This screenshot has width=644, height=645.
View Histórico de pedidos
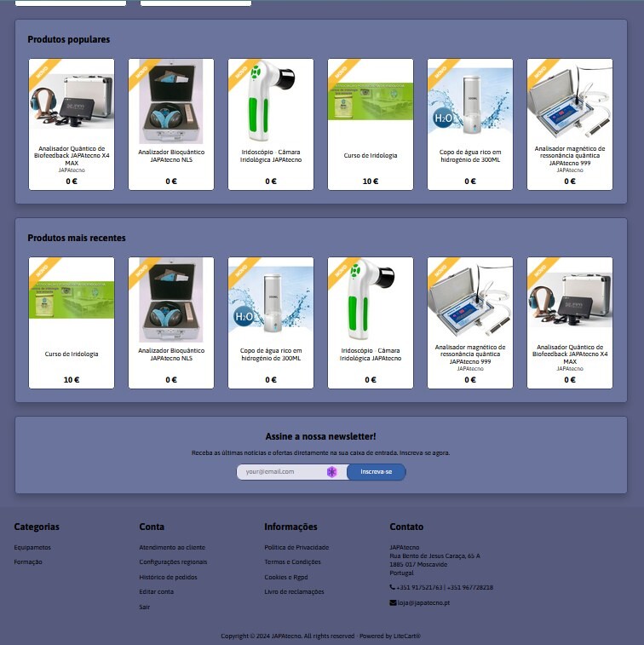[x=168, y=577]
